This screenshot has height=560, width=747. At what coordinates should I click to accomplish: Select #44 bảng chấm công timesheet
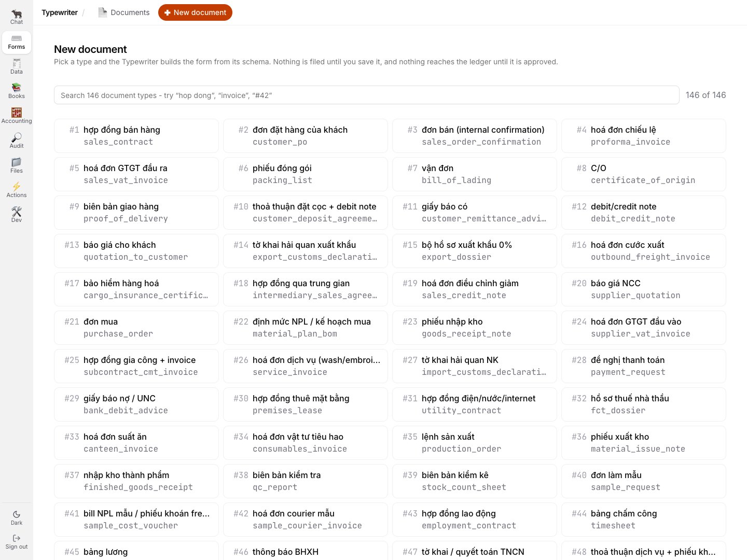[644, 520]
